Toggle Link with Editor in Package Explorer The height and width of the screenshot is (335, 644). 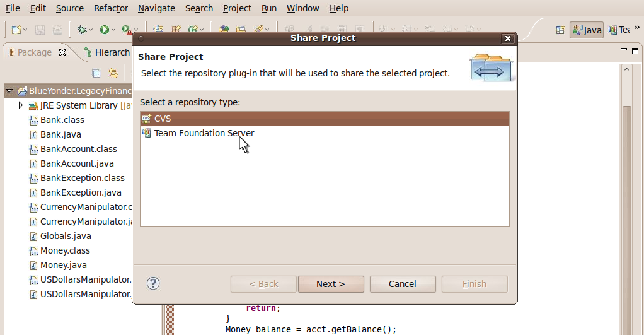113,74
